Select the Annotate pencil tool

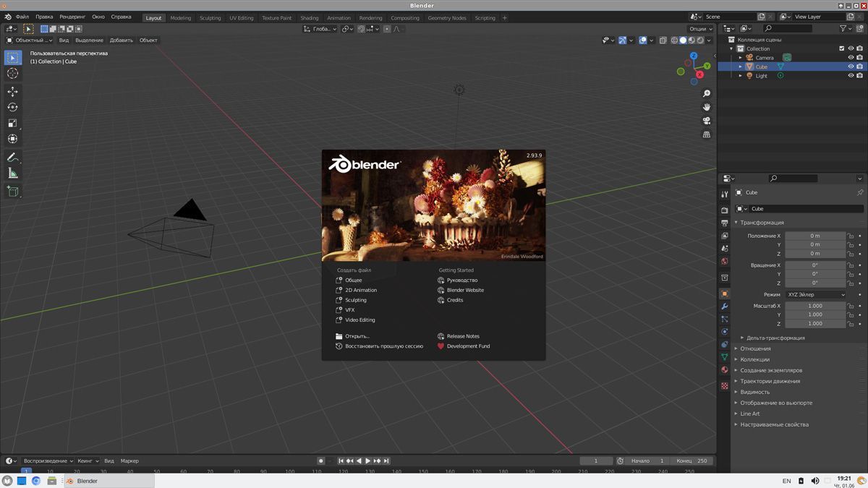point(12,157)
